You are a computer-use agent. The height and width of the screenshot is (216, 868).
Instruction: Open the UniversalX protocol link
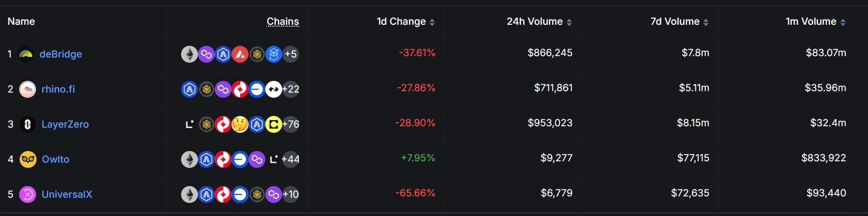(67, 194)
